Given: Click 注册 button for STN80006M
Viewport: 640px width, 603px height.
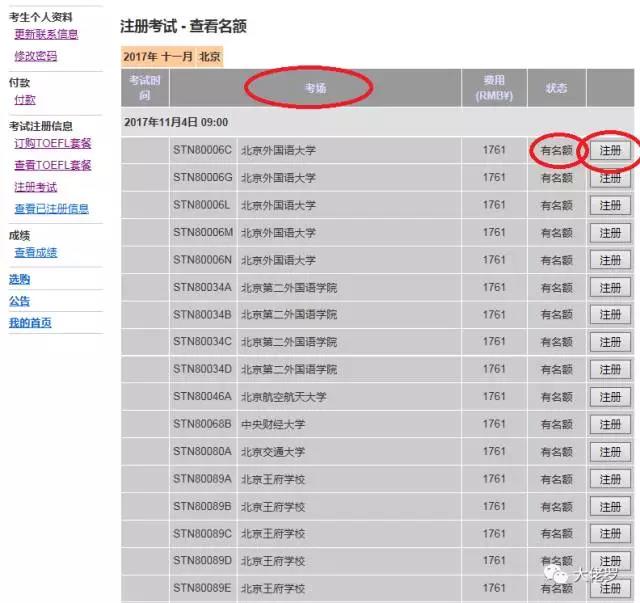Looking at the screenshot, I should pyautogui.click(x=610, y=233).
